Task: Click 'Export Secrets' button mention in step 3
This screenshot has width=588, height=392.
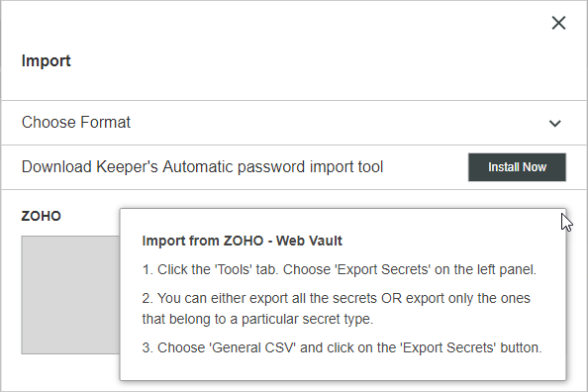Action: pos(448,347)
